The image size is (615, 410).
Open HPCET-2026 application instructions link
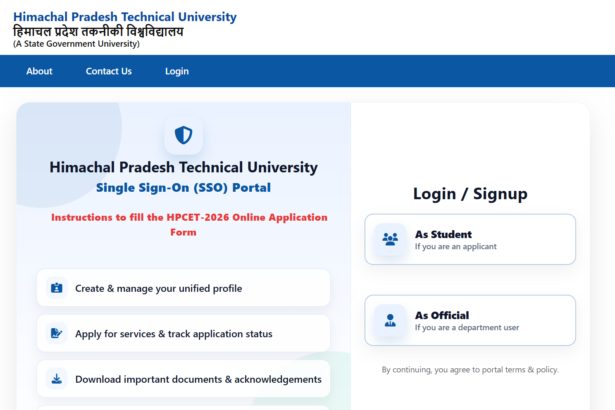189,224
